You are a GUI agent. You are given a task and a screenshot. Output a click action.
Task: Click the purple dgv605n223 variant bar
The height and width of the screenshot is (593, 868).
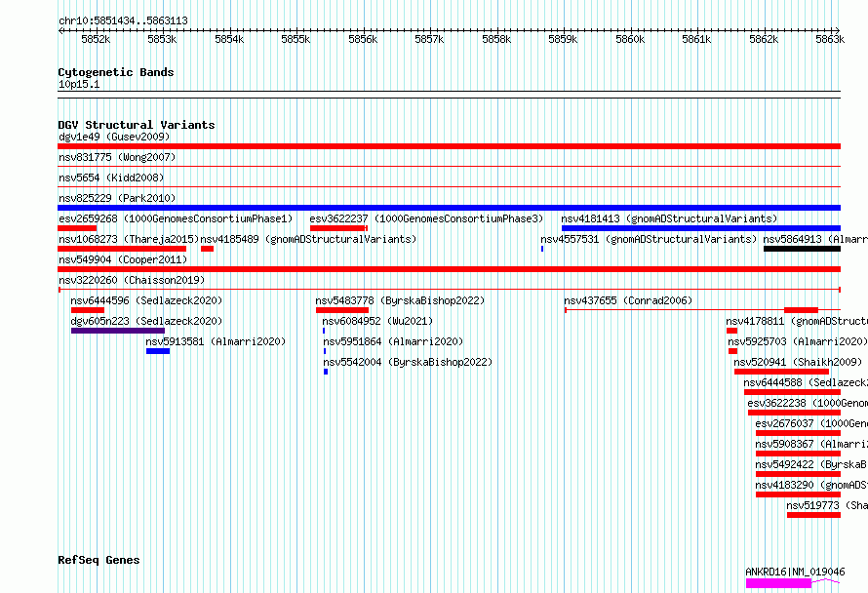tap(118, 331)
